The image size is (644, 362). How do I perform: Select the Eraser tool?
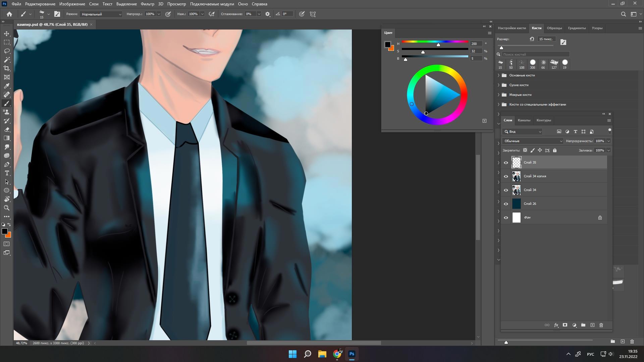tap(7, 129)
